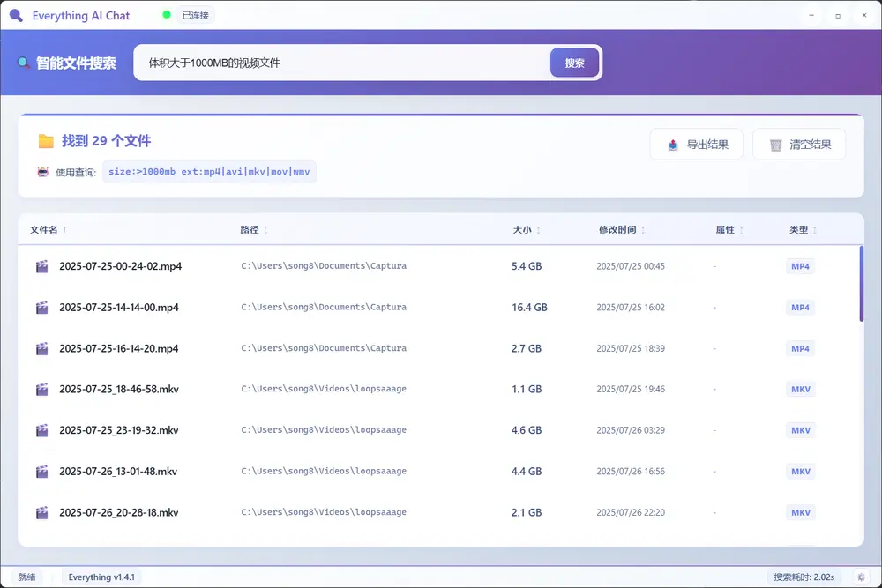The height and width of the screenshot is (588, 882).
Task: Sort the list by 大小 column
Action: tap(522, 230)
